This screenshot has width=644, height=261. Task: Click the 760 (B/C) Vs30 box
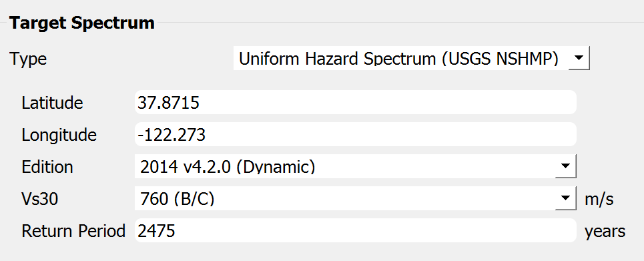(x=356, y=198)
